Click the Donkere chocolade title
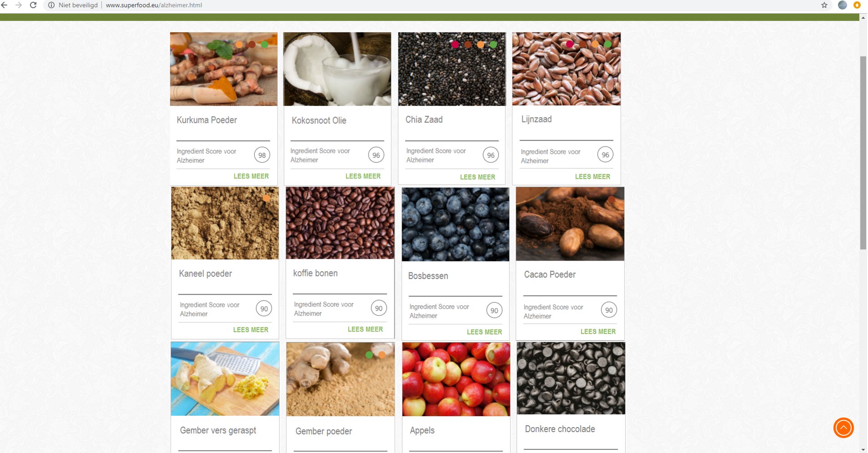The height and width of the screenshot is (453, 868). point(560,429)
